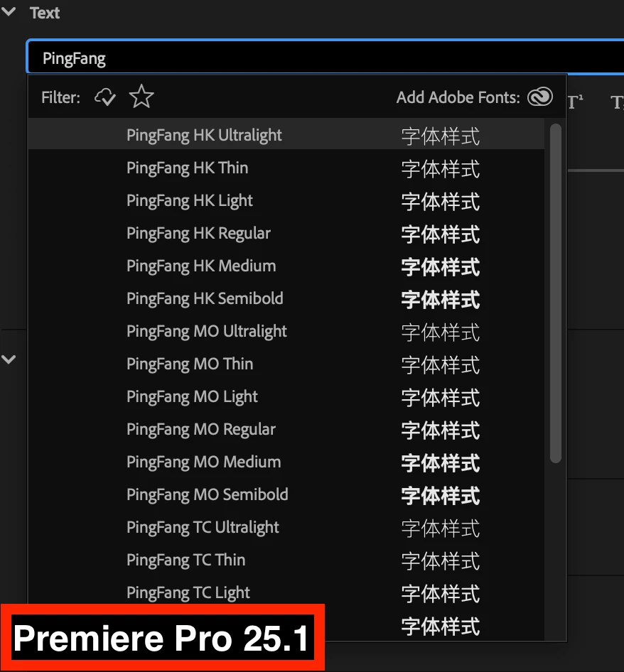Collapse the Text section chevron
Image resolution: width=624 pixels, height=672 pixels.
(9, 11)
